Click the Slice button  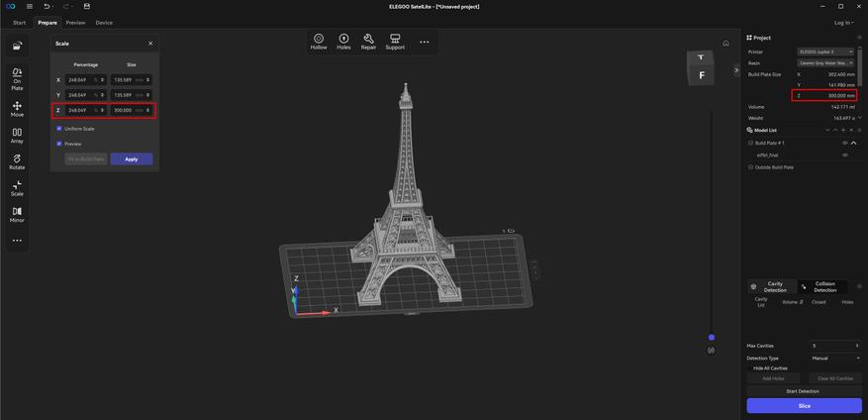804,406
